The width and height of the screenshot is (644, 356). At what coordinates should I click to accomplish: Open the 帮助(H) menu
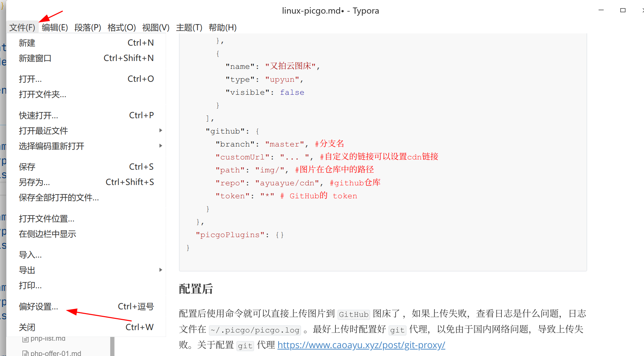click(222, 27)
